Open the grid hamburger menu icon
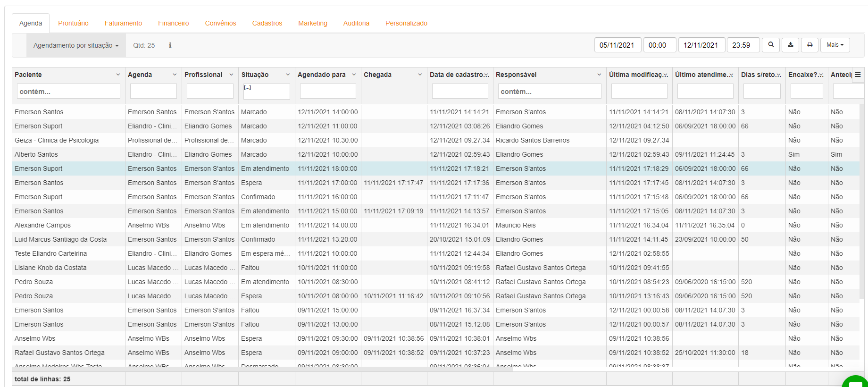 pos(858,75)
